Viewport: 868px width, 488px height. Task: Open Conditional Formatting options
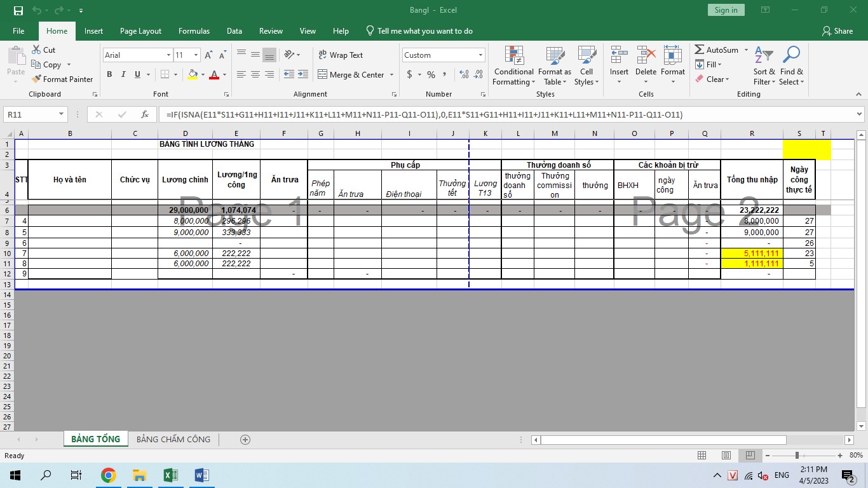click(x=513, y=66)
